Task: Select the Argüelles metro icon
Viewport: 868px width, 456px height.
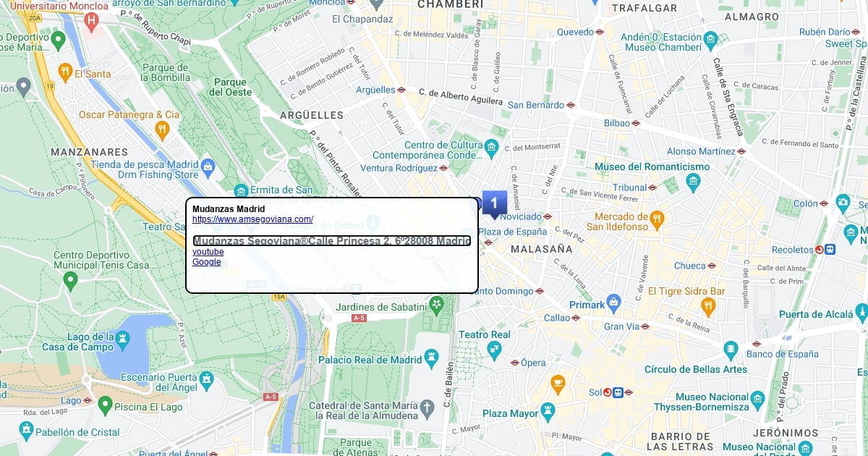Action: [x=401, y=90]
